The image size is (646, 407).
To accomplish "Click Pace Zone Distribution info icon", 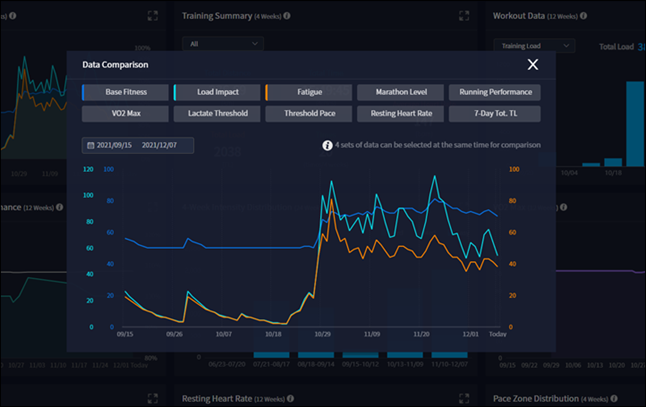I will 614,398.
